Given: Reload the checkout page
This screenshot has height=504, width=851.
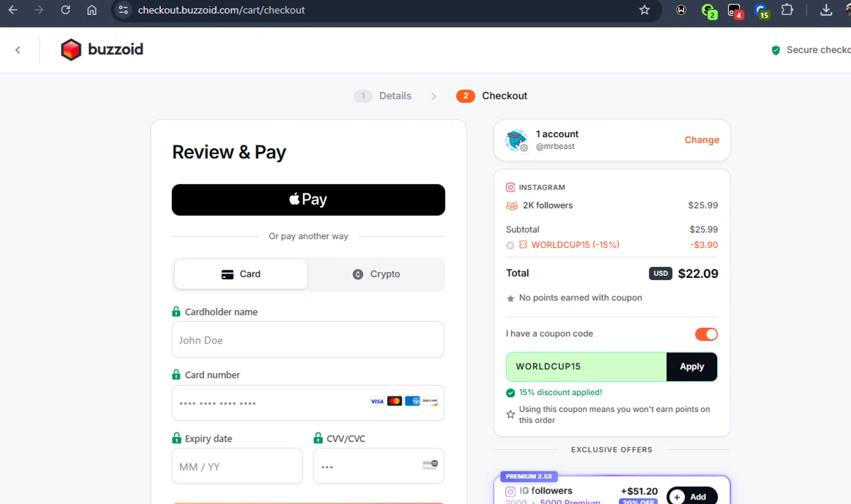Looking at the screenshot, I should (65, 10).
